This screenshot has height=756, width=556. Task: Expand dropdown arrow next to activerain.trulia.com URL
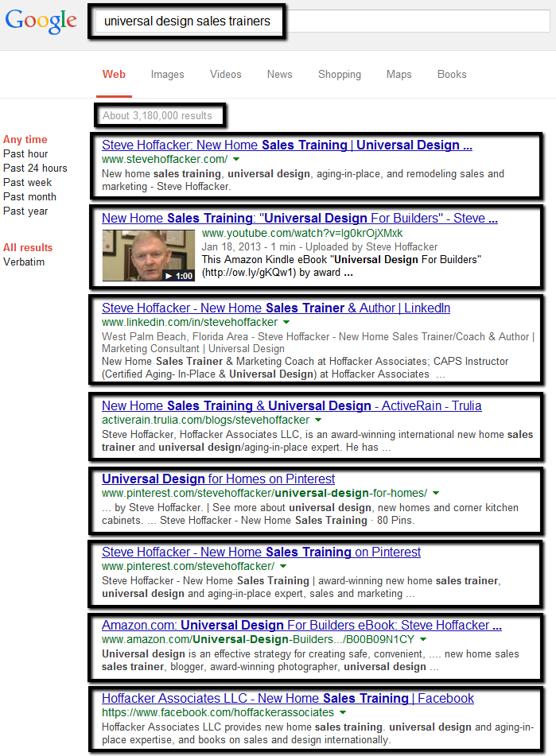click(x=318, y=420)
